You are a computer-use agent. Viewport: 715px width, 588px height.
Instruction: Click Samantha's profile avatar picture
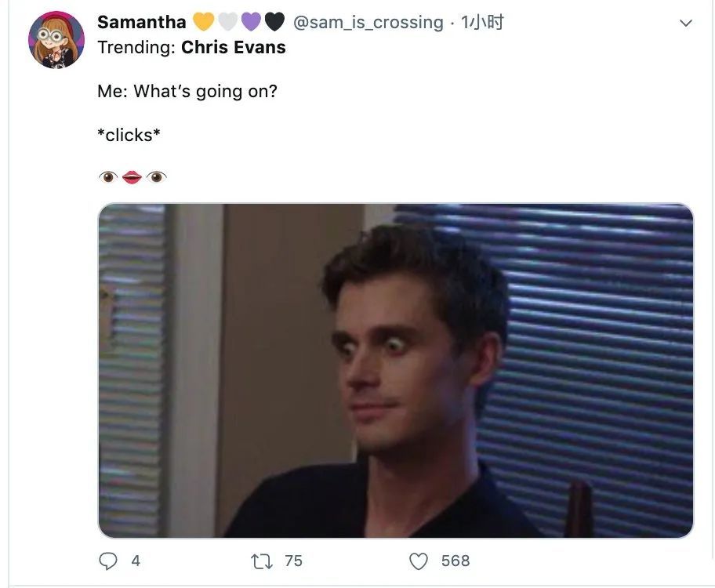pyautogui.click(x=56, y=40)
